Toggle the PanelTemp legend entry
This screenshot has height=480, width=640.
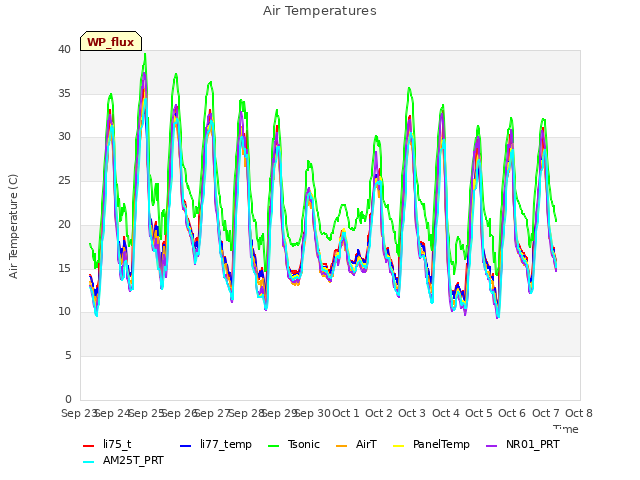[431, 444]
